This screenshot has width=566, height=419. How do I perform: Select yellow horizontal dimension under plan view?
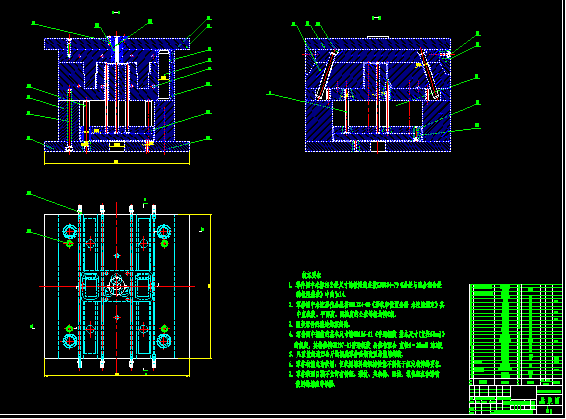click(117, 374)
